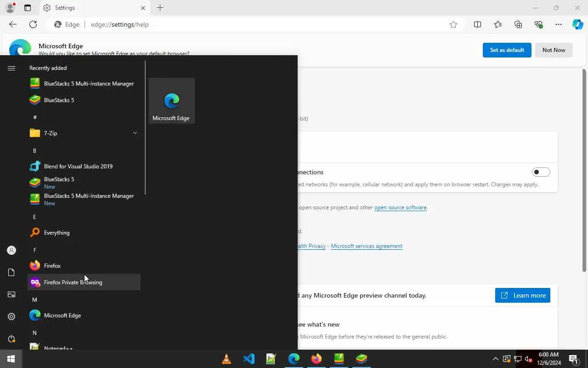Open the clock and date in taskbar
The height and width of the screenshot is (368, 588).
click(x=548, y=359)
